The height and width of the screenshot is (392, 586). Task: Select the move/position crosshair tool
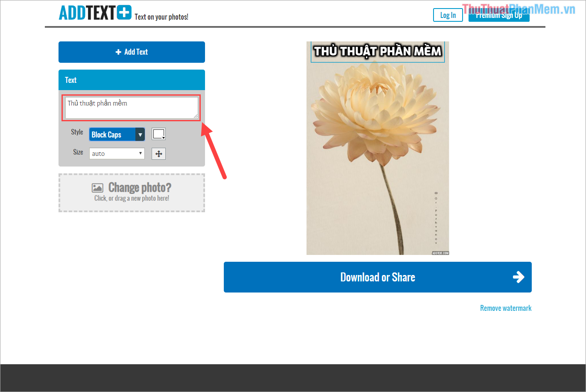click(x=158, y=153)
